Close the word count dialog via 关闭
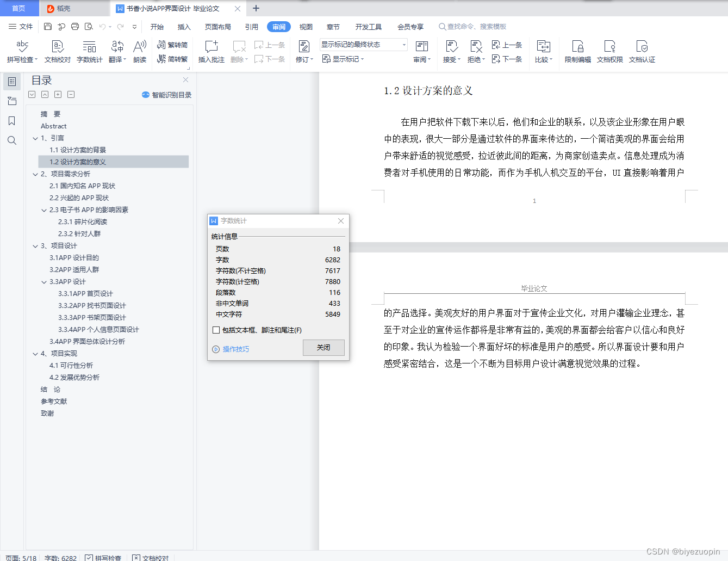Image resolution: width=728 pixels, height=561 pixels. coord(323,348)
